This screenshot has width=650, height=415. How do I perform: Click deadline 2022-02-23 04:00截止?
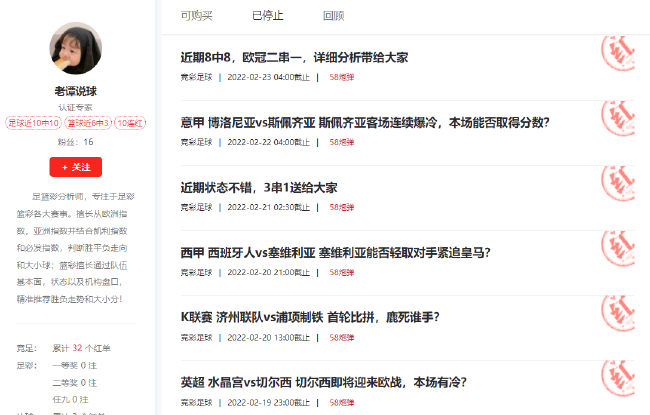pos(269,77)
